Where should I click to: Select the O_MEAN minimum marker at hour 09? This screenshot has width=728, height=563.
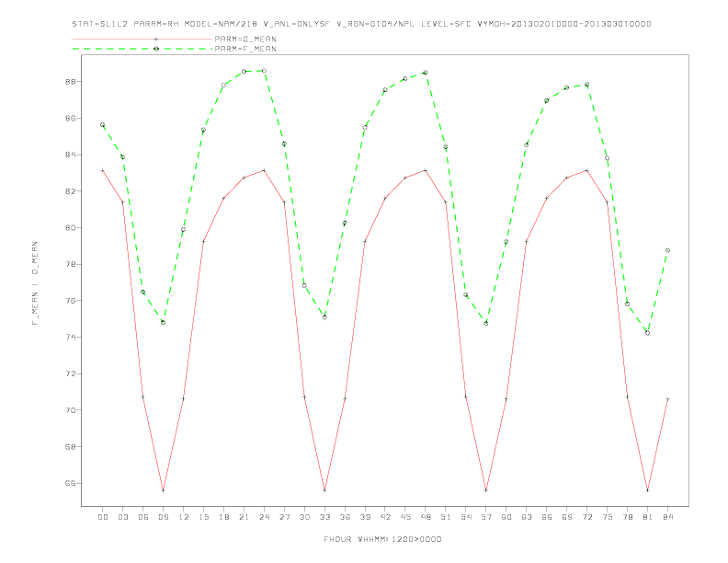pyautogui.click(x=163, y=490)
